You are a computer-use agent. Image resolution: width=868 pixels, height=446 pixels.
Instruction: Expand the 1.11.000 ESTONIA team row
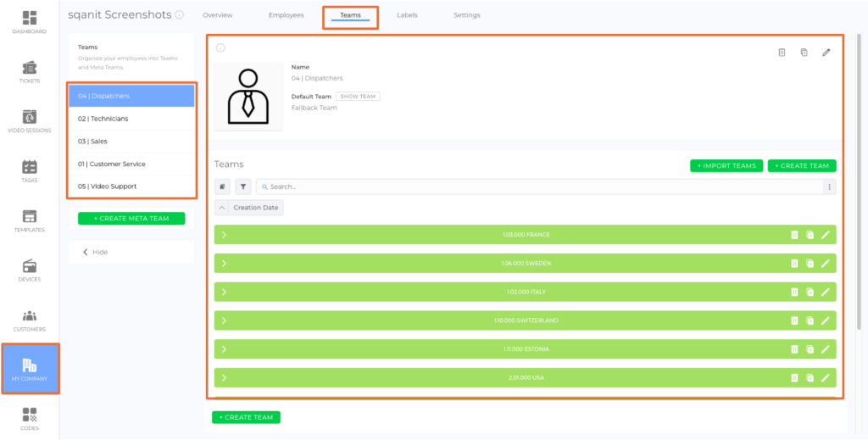pyautogui.click(x=224, y=349)
